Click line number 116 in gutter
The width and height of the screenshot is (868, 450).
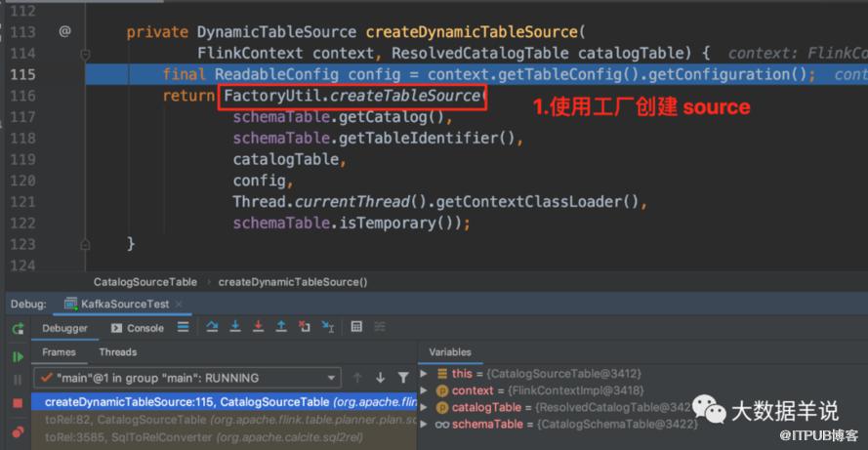pyautogui.click(x=22, y=96)
